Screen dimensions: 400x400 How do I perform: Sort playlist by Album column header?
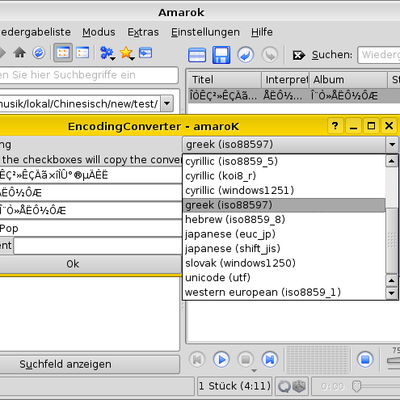click(x=348, y=80)
